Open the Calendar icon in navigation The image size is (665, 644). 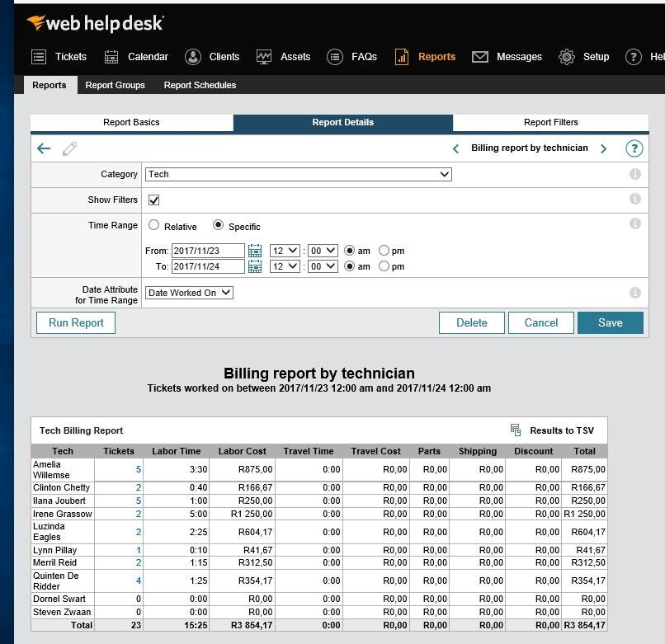click(111, 57)
